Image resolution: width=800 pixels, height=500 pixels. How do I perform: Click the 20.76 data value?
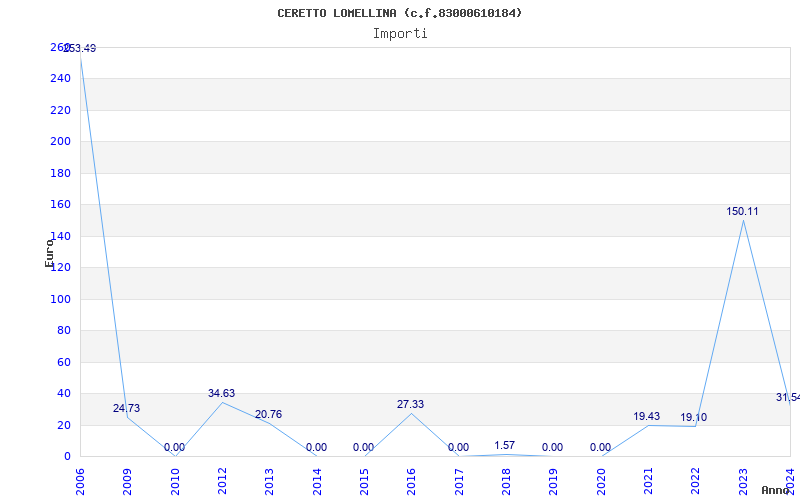[268, 415]
